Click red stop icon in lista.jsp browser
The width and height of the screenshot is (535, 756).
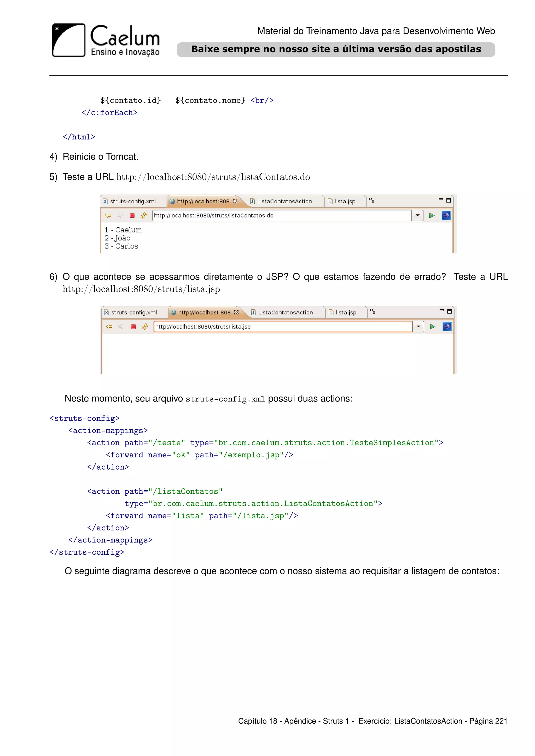pos(133,326)
